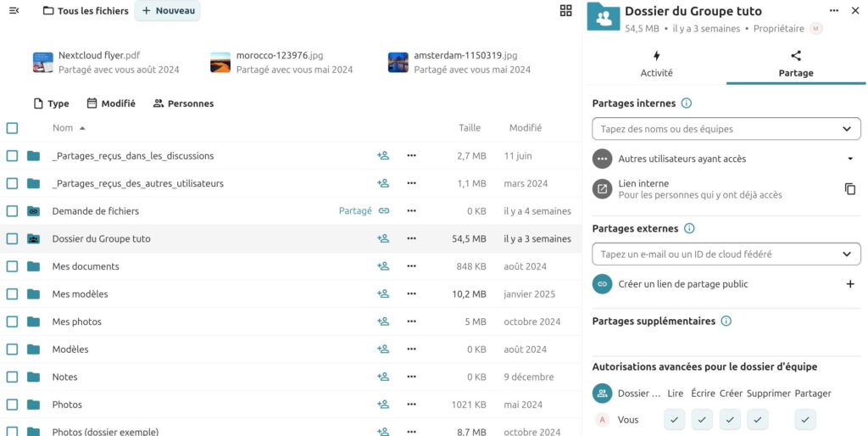Viewport: 868px width, 436px height.
Task: Close the details sidebar
Action: [x=854, y=10]
